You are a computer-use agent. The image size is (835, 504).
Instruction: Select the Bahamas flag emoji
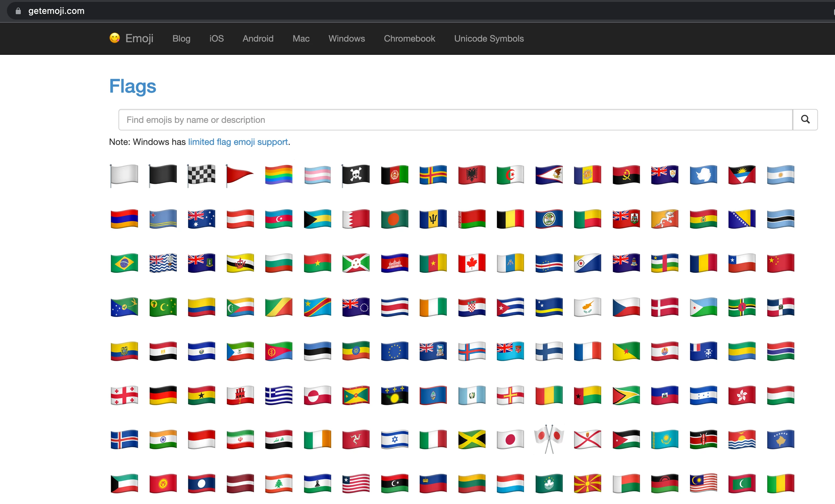click(317, 219)
